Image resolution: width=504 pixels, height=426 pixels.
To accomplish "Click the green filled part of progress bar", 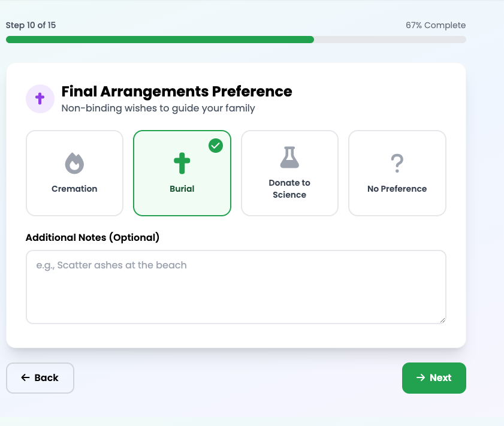I will tap(159, 40).
